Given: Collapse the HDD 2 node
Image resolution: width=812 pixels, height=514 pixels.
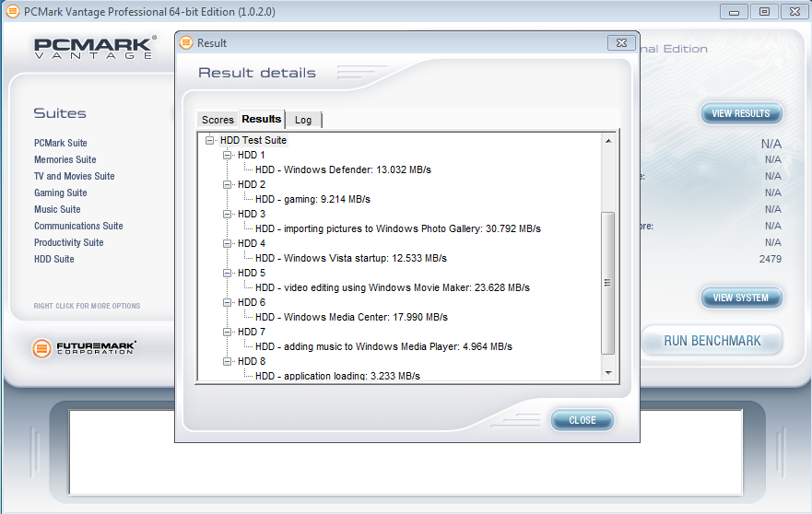Looking at the screenshot, I should pos(228,184).
